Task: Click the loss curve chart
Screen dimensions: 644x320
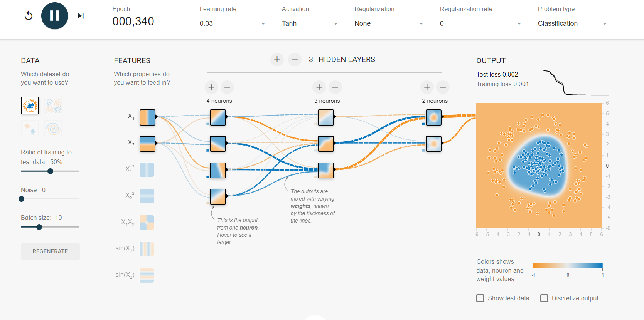Action: pyautogui.click(x=576, y=82)
